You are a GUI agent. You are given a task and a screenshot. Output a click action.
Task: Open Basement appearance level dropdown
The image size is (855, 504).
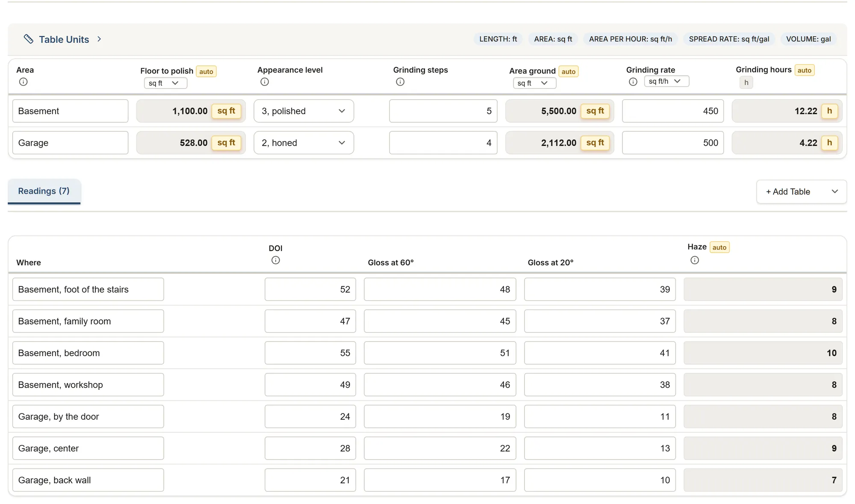point(304,111)
